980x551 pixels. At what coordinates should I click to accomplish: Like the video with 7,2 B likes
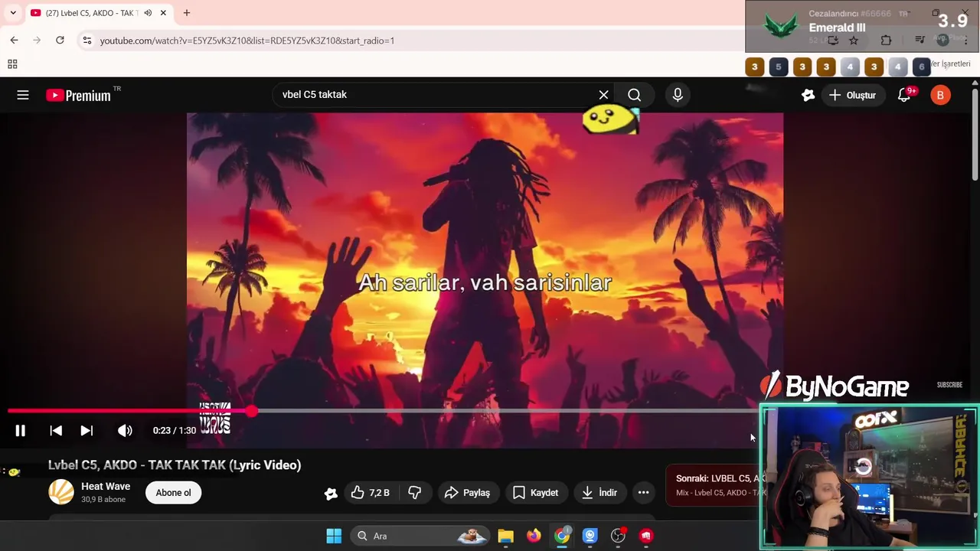coord(370,493)
